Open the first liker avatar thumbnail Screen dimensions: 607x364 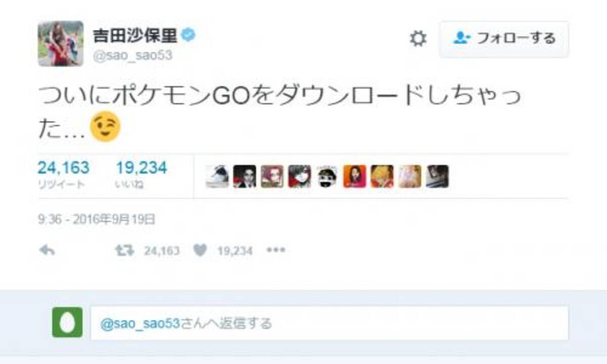pos(217,176)
